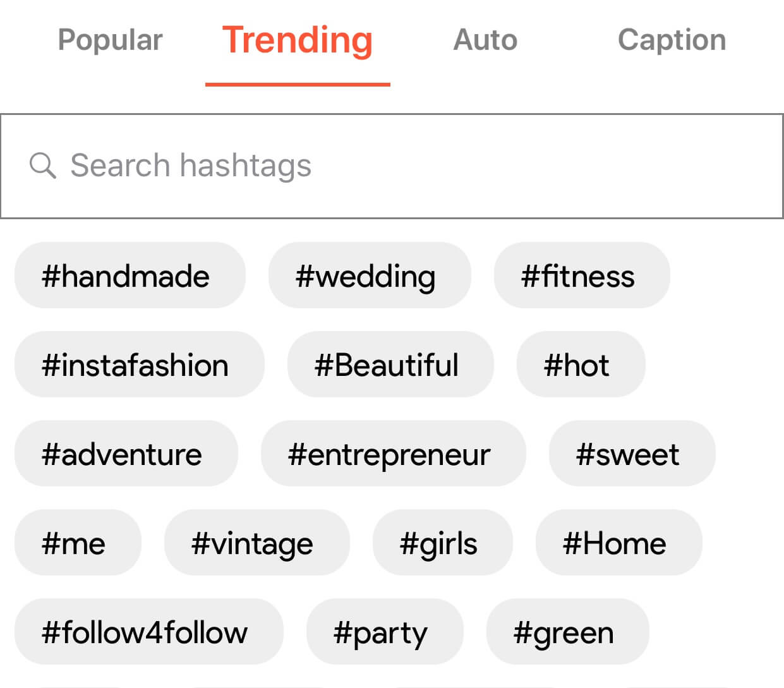The width and height of the screenshot is (784, 688).
Task: Choose the #party hashtag chip
Action: click(x=384, y=632)
